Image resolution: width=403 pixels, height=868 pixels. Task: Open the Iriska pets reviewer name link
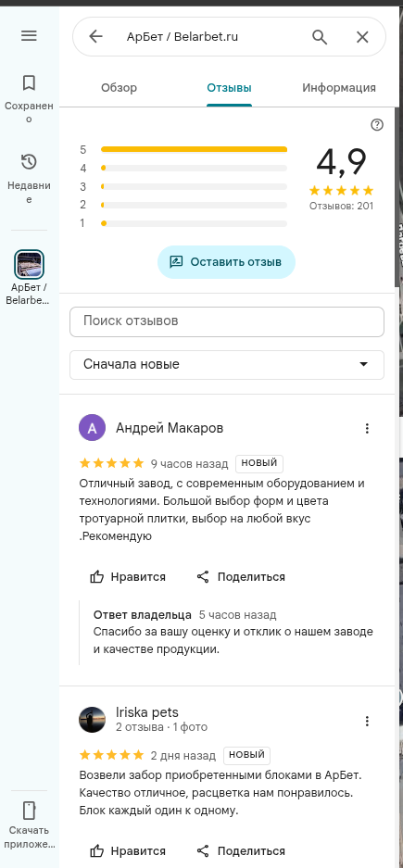point(147,711)
